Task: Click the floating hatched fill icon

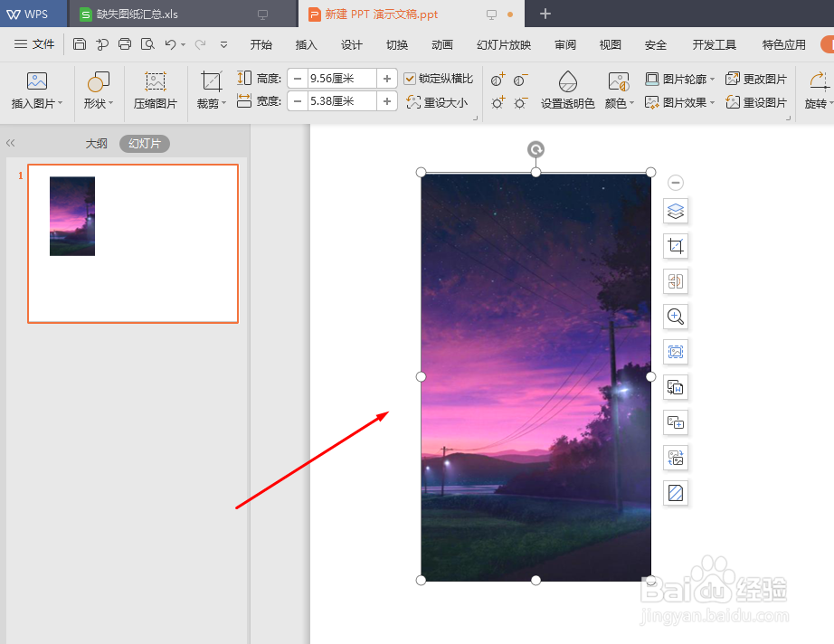Action: point(676,493)
